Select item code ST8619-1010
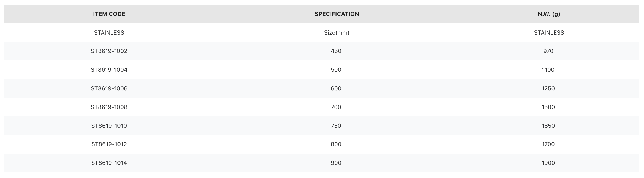644x178 pixels. pos(109,126)
